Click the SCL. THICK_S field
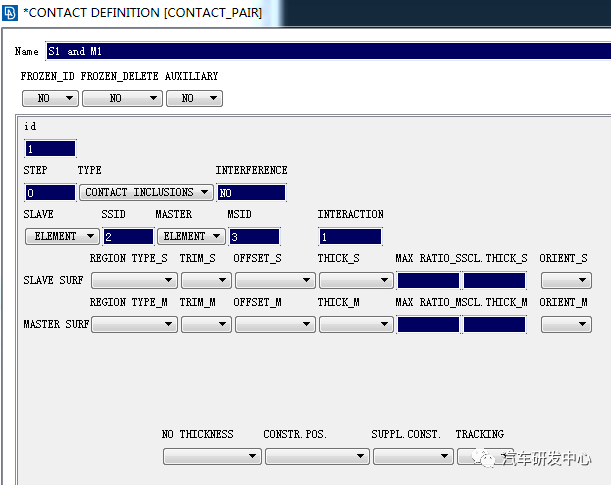 [494, 280]
